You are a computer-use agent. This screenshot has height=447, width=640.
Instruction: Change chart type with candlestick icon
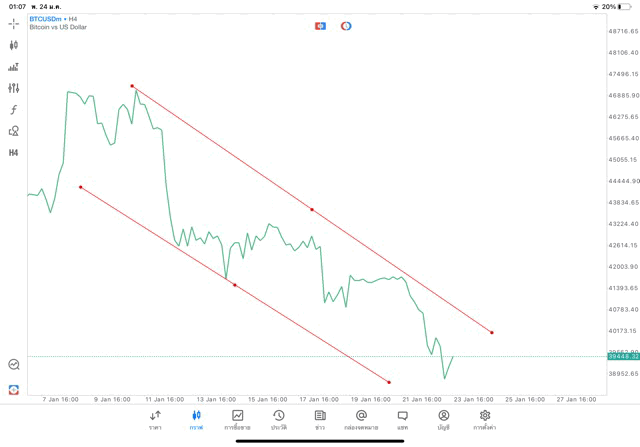pos(14,45)
